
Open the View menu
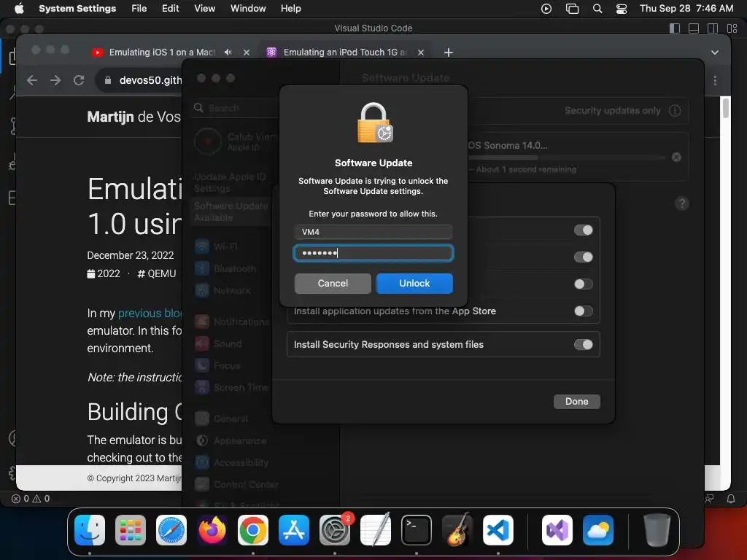coord(204,9)
